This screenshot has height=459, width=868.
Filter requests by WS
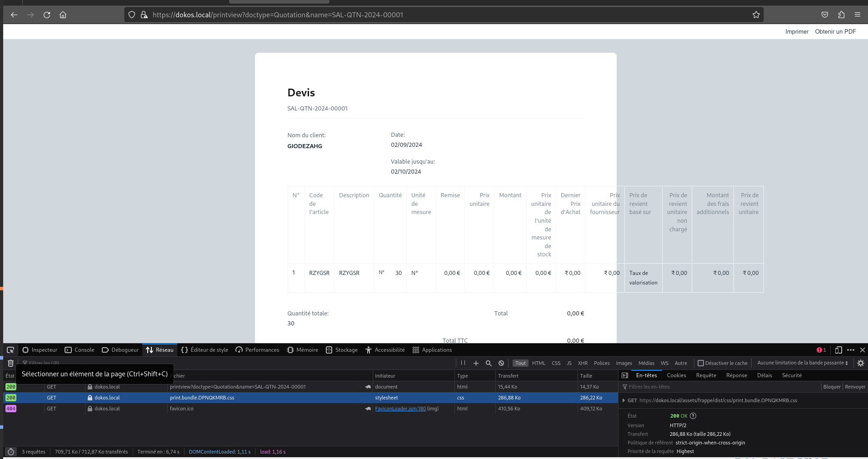tap(664, 363)
